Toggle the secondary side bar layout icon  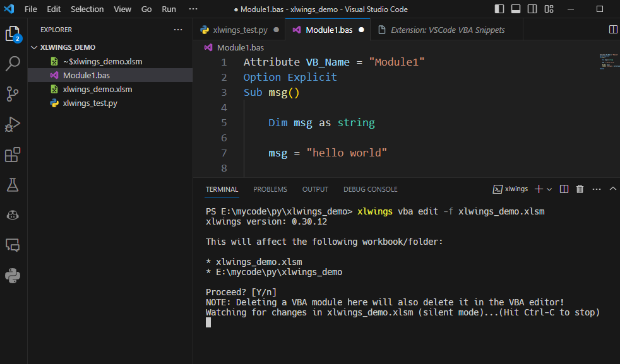click(x=532, y=9)
